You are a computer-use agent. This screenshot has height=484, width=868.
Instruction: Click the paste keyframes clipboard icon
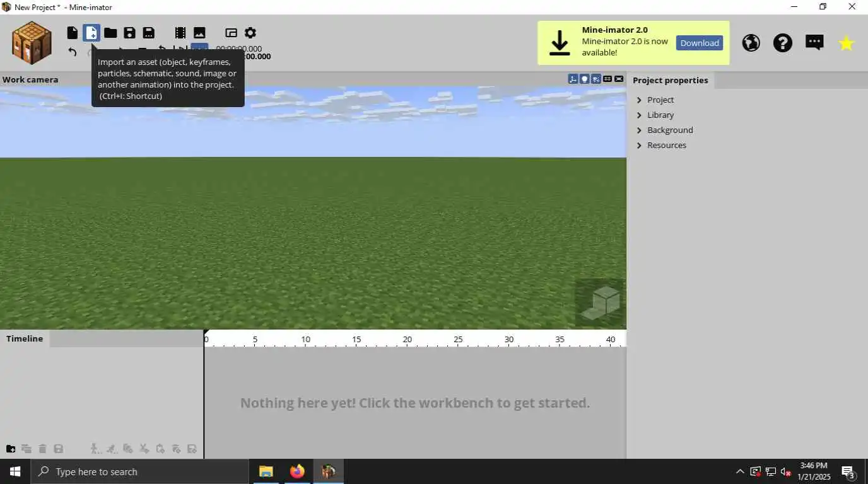160,449
